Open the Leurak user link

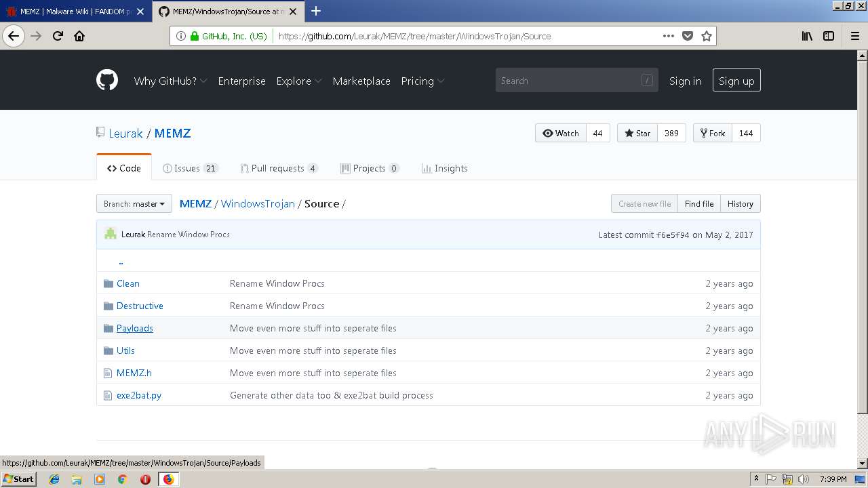coord(126,133)
